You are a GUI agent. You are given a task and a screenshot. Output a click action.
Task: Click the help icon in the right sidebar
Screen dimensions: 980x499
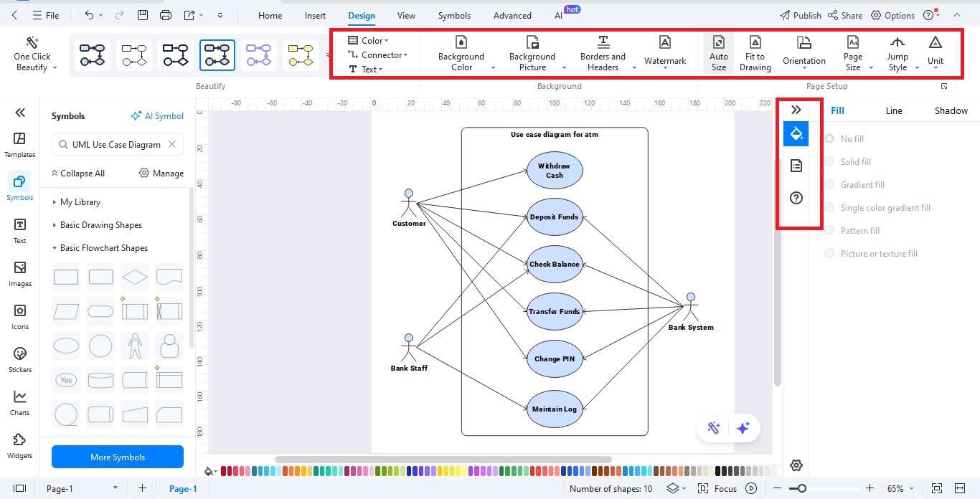click(796, 198)
